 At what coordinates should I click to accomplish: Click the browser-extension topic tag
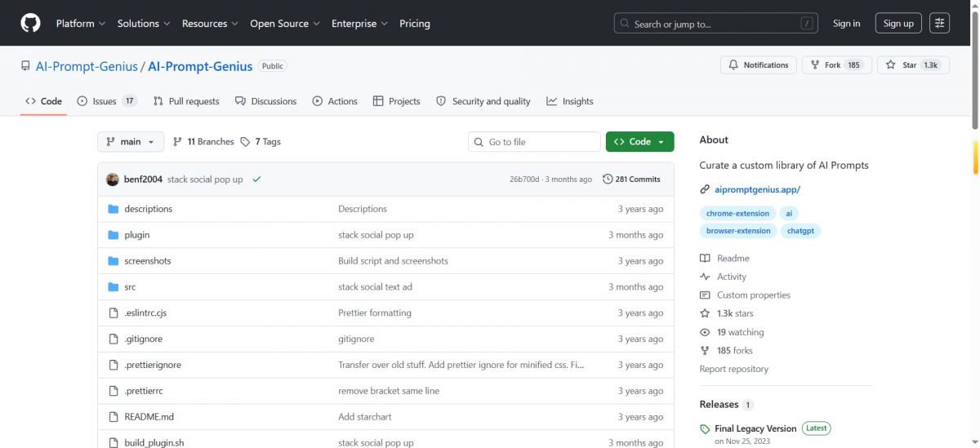point(738,231)
